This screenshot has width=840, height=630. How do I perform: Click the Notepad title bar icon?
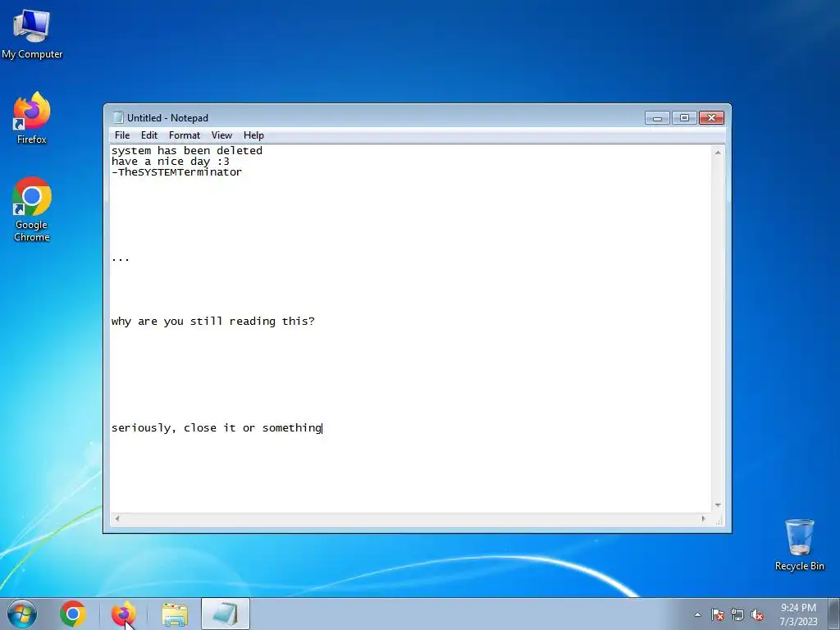pos(118,117)
